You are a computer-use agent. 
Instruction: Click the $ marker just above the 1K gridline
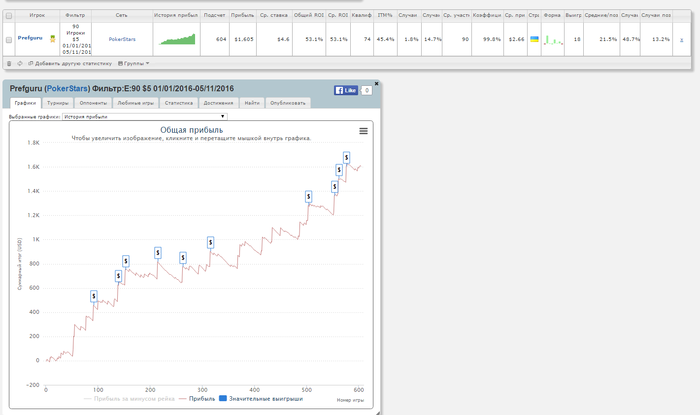click(210, 242)
